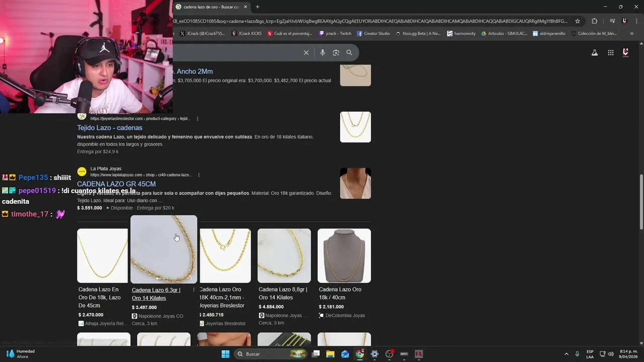644x362 pixels.
Task: Open JCrack (@JCrackTV) bookmark
Action: 202,34
